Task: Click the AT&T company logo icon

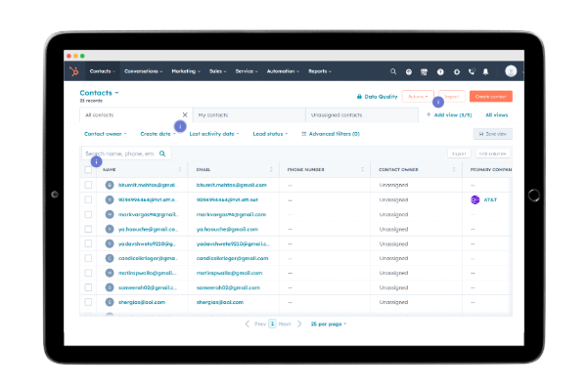Action: (475, 198)
